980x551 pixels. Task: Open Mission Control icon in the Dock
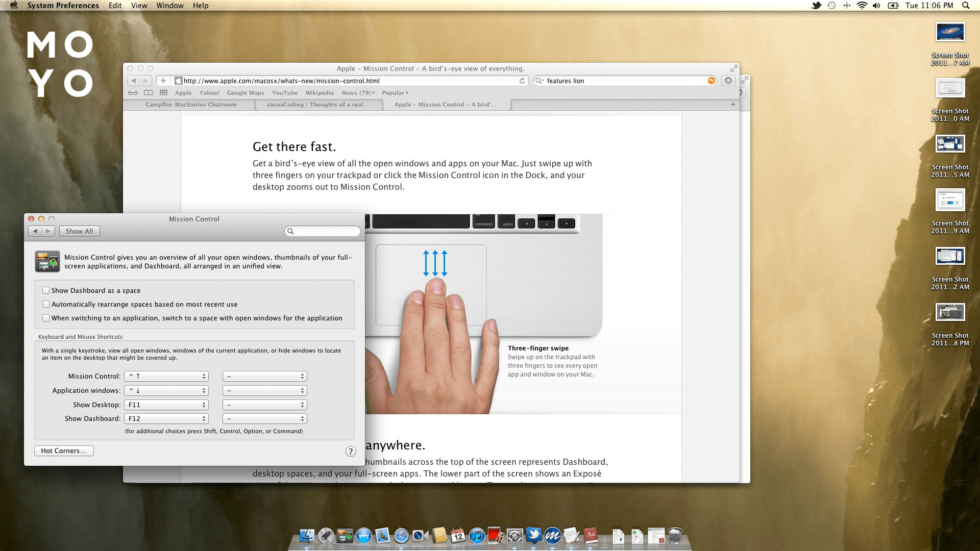pyautogui.click(x=345, y=536)
